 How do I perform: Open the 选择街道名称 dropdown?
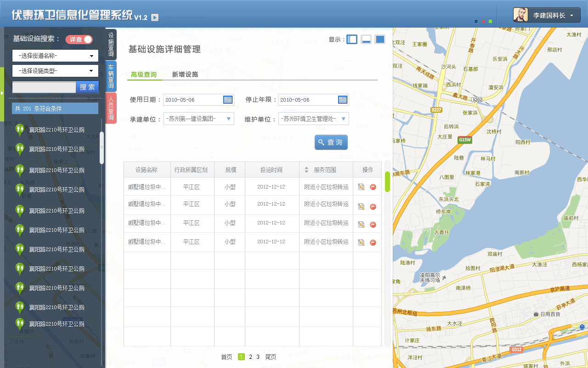click(55, 56)
